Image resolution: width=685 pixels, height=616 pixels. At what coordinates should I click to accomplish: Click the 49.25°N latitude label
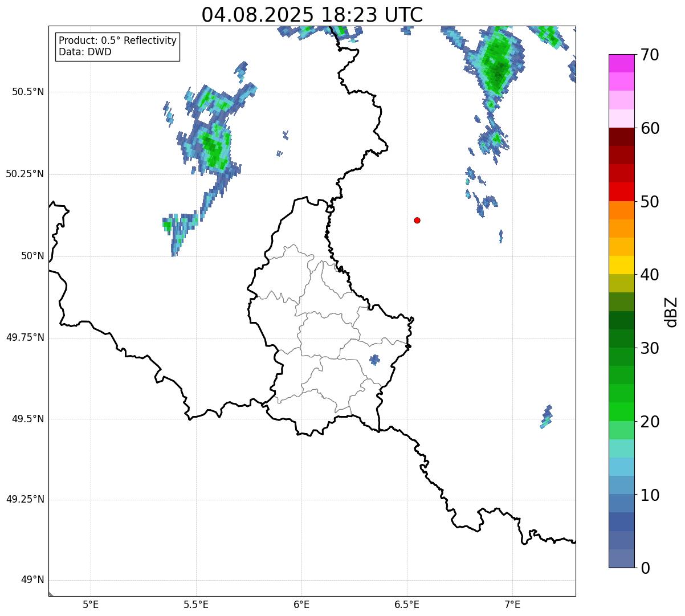(x=25, y=499)
